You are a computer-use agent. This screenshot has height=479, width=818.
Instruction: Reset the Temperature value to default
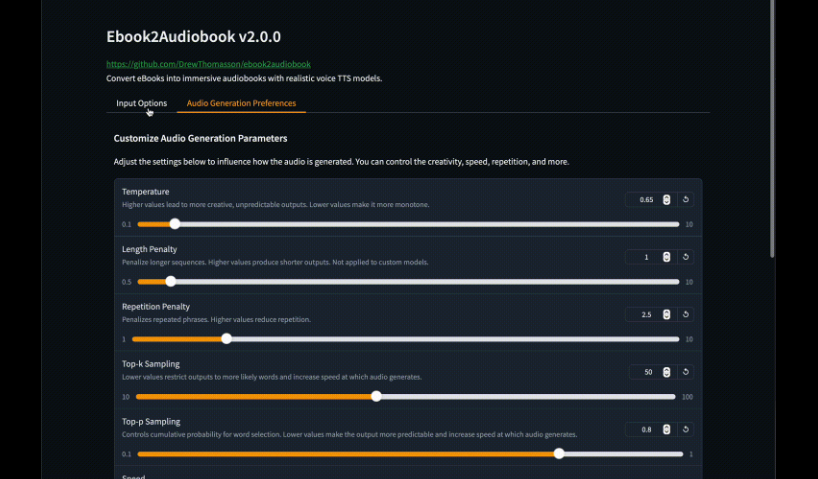tap(686, 200)
